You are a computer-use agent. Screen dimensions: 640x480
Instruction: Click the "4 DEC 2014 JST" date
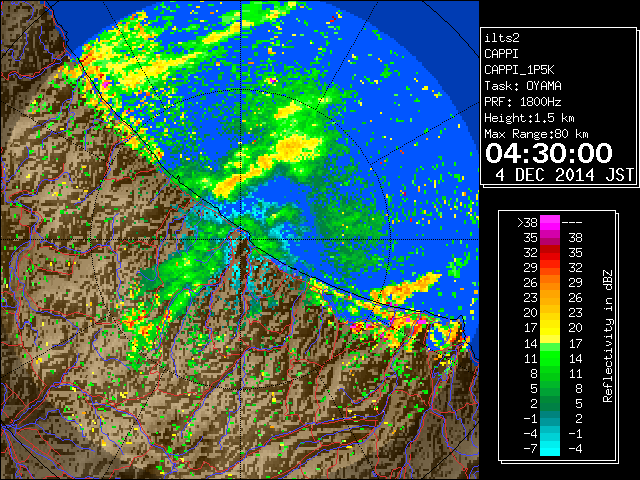point(564,175)
